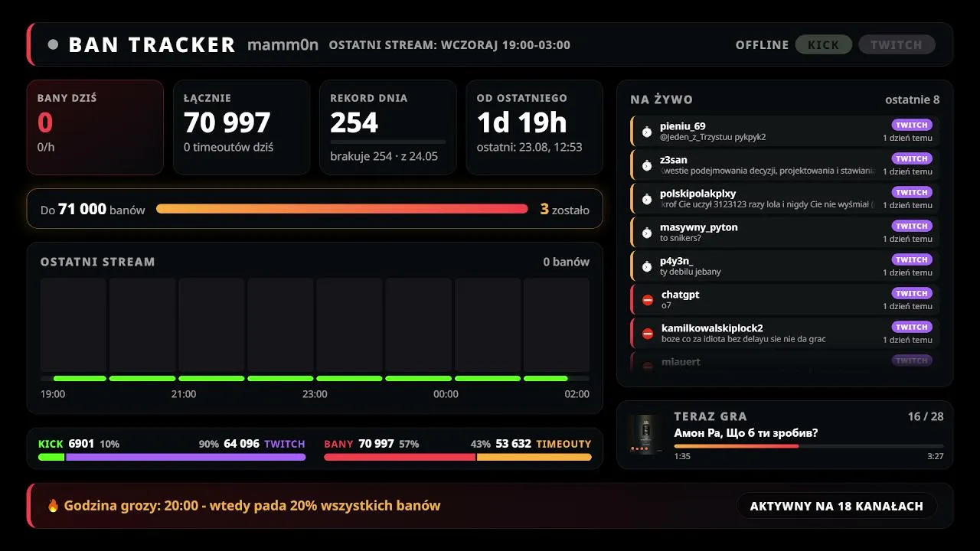Select the chatgpt username in feed
980x551 pixels.
[681, 295]
